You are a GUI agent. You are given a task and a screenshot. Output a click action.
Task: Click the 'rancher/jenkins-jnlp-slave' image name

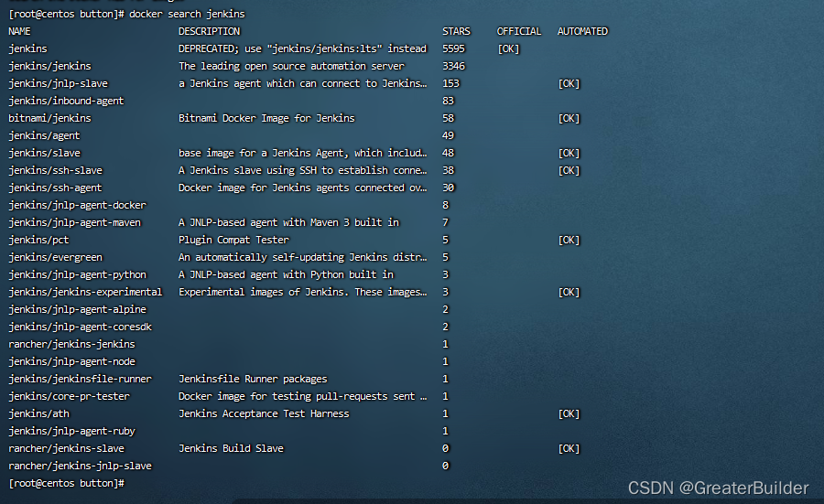(80, 466)
